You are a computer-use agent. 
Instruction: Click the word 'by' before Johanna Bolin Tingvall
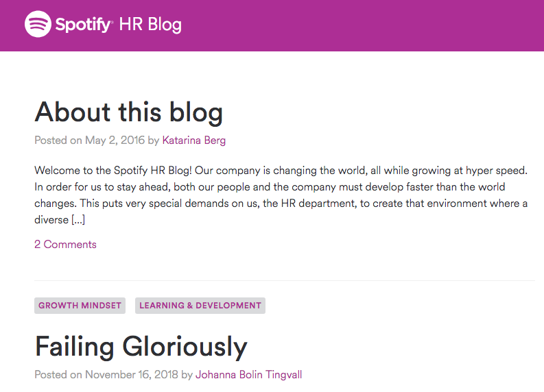click(187, 375)
